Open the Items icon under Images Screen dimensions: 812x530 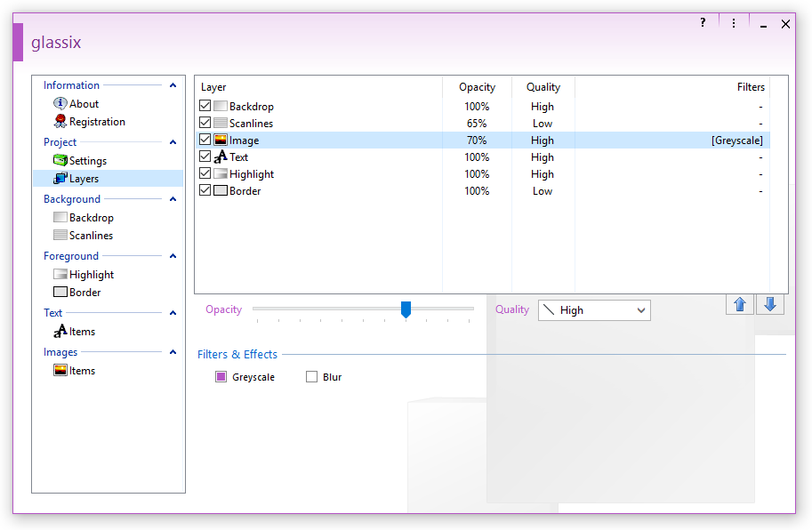coord(60,371)
